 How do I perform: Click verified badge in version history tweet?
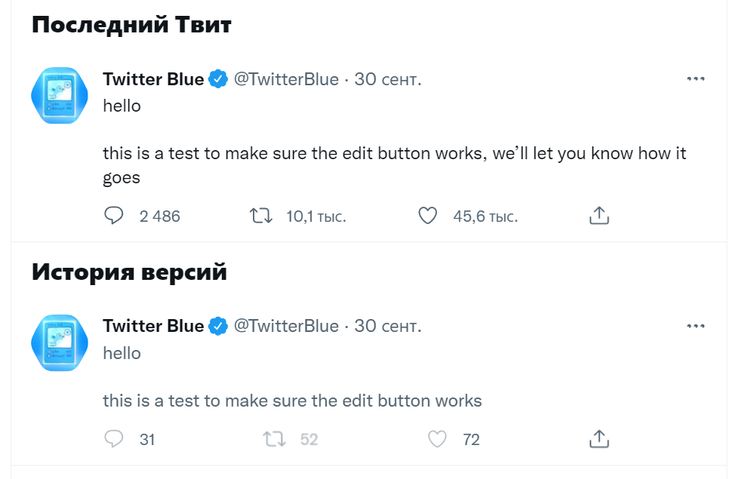pyautogui.click(x=218, y=326)
